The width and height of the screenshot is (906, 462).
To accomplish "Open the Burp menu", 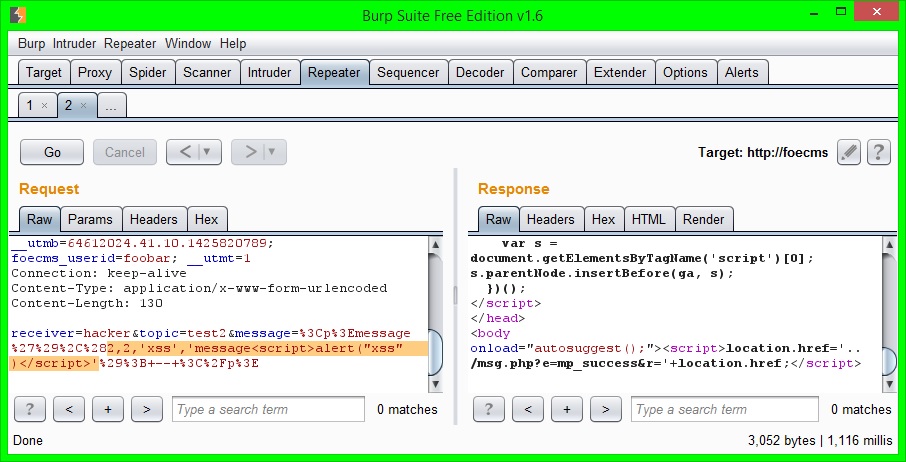I will (x=31, y=44).
